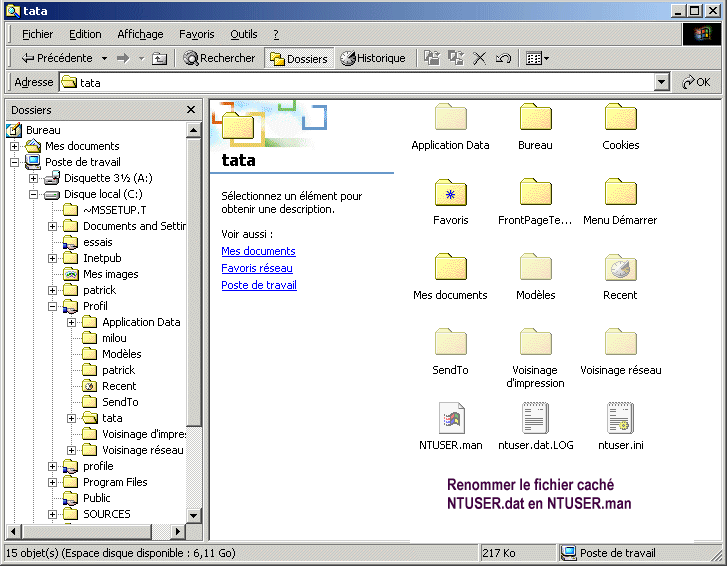
Task: Click the Delete (X) toolbar icon
Action: pyautogui.click(x=479, y=58)
